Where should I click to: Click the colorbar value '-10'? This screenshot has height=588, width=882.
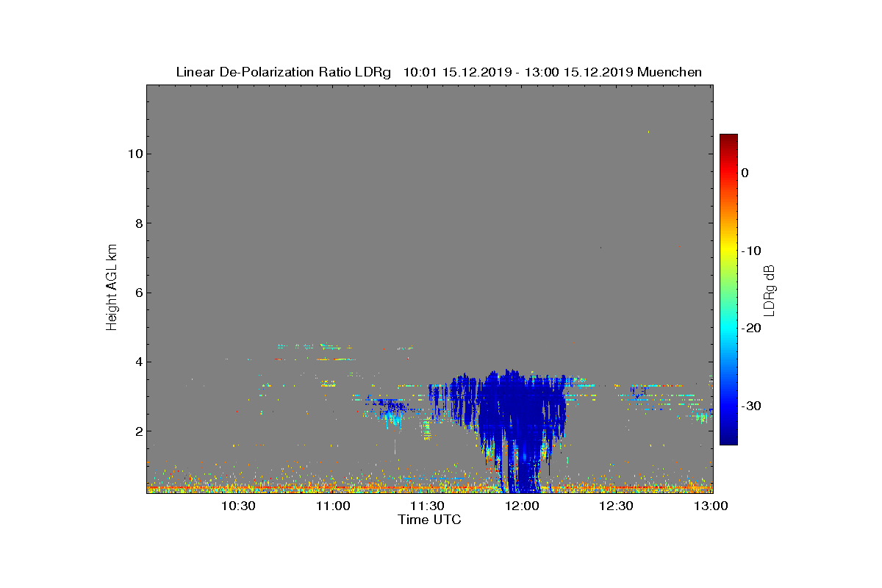click(x=750, y=251)
